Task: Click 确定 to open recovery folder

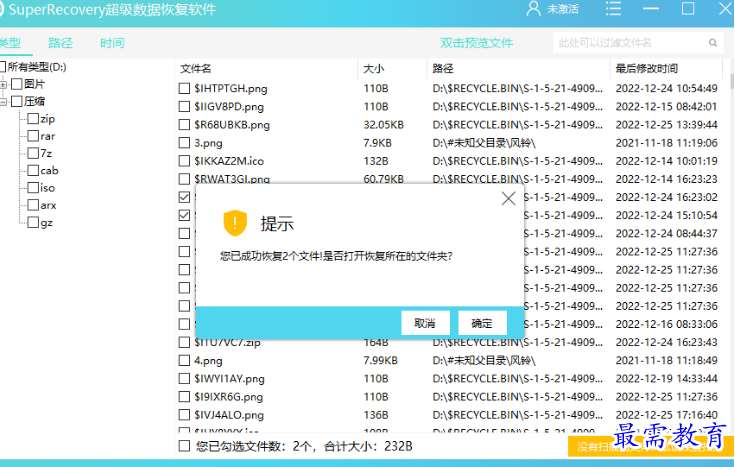Action: click(482, 323)
